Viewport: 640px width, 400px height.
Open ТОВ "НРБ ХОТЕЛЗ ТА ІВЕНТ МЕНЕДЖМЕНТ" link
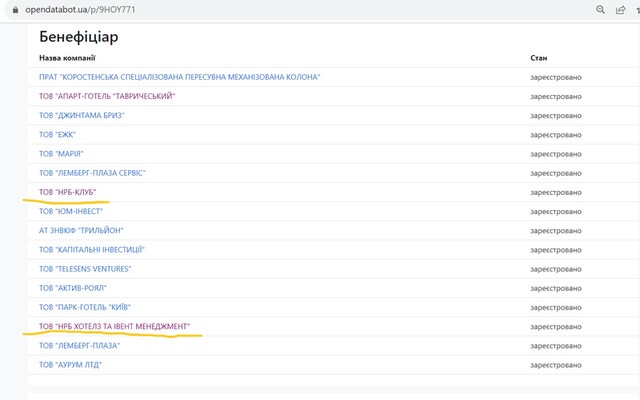[114, 326]
